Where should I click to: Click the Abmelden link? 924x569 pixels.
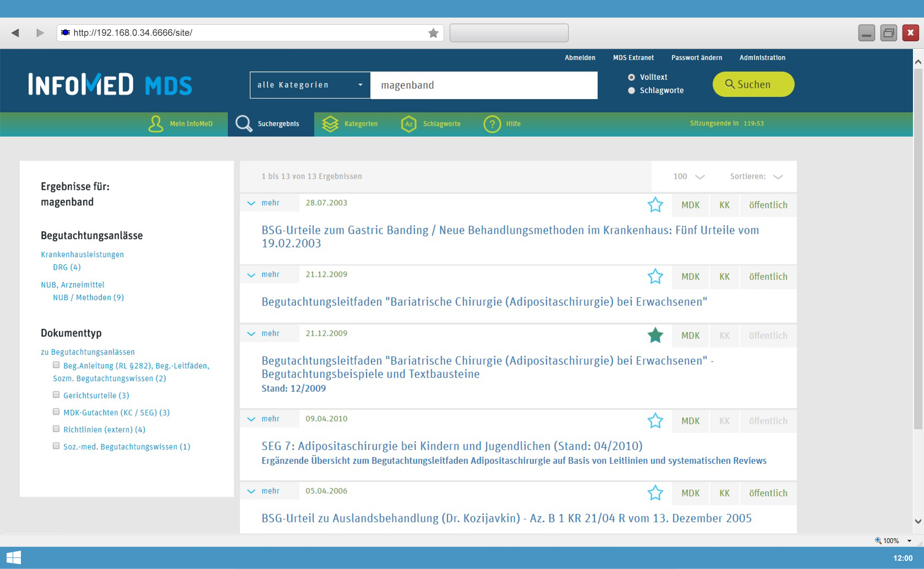point(580,58)
